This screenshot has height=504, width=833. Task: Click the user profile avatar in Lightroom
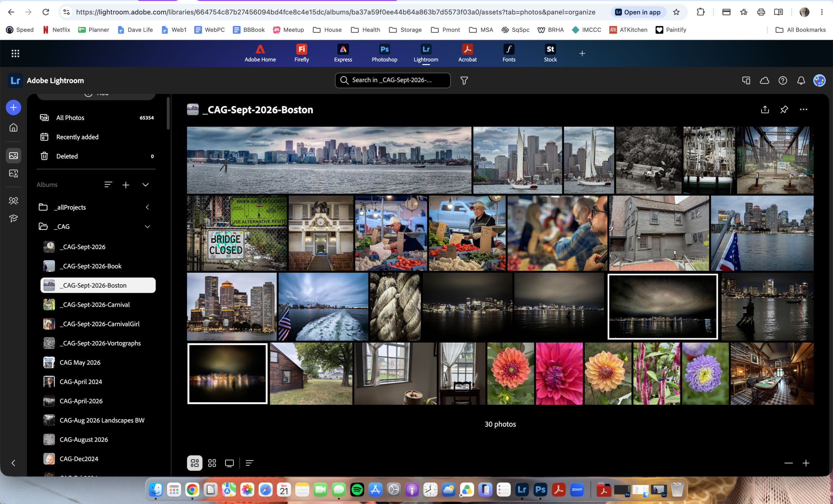[819, 80]
